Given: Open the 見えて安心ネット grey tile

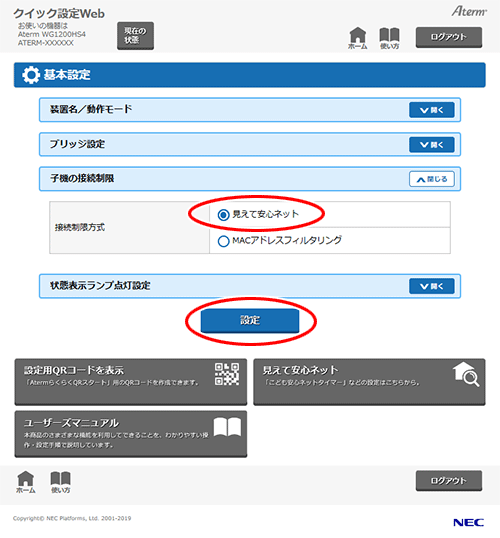Looking at the screenshot, I should point(369,382).
